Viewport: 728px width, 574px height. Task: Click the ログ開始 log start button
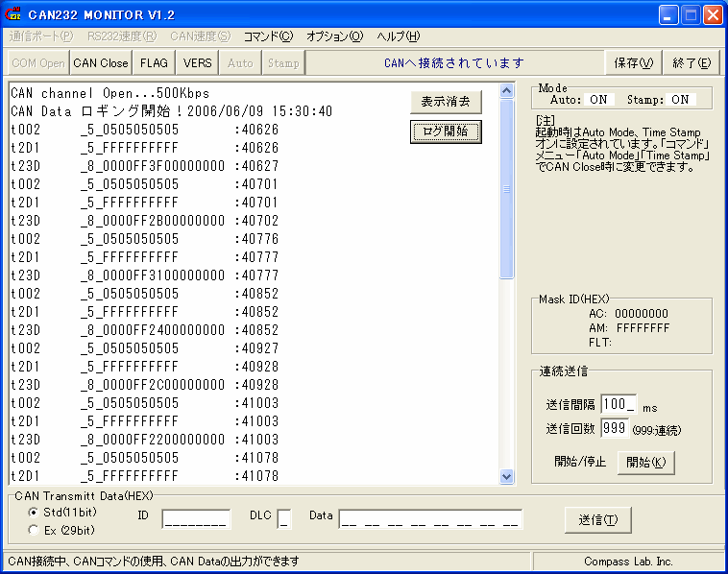point(446,132)
